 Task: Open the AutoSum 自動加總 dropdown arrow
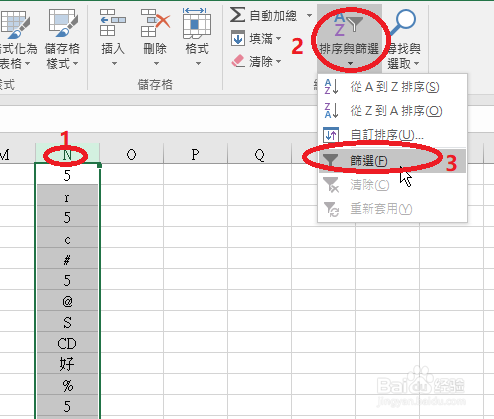(309, 15)
